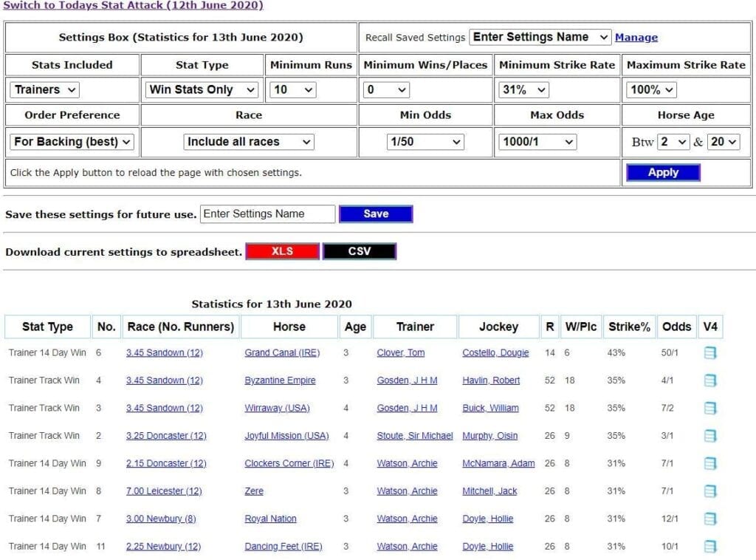
Task: Open the minimum Horse Age dropdown showing 2
Action: [673, 142]
